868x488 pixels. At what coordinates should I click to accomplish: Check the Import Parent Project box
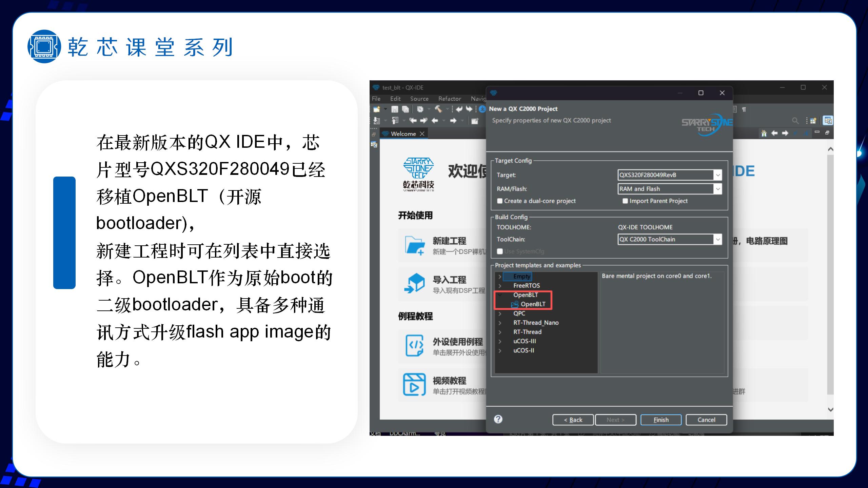[x=625, y=201]
